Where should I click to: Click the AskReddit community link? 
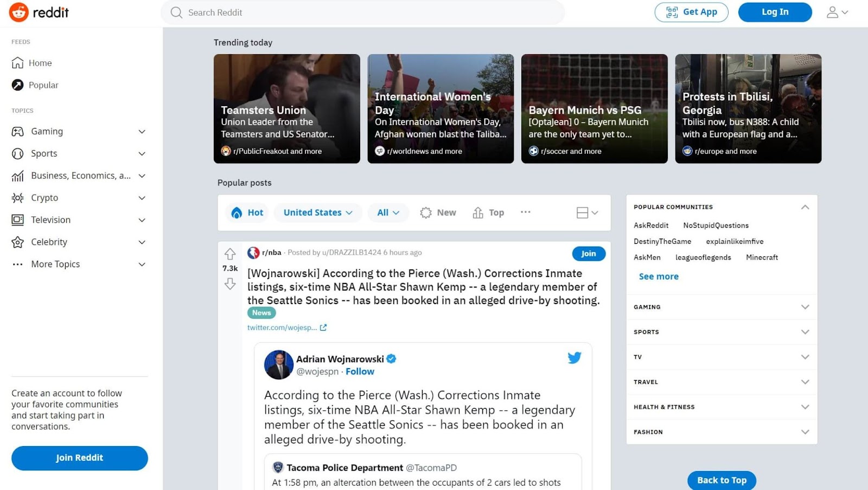click(x=651, y=225)
